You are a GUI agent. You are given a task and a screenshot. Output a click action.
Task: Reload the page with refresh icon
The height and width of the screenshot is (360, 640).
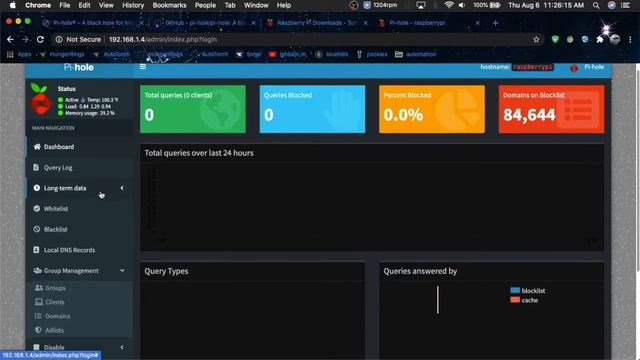tap(40, 40)
